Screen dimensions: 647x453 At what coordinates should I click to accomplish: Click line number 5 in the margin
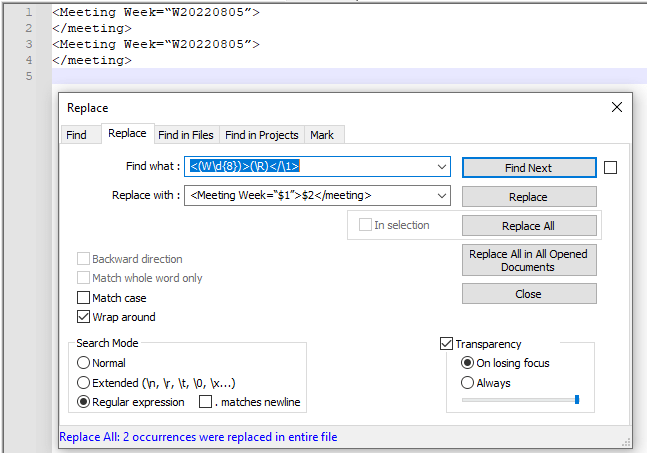click(x=29, y=76)
